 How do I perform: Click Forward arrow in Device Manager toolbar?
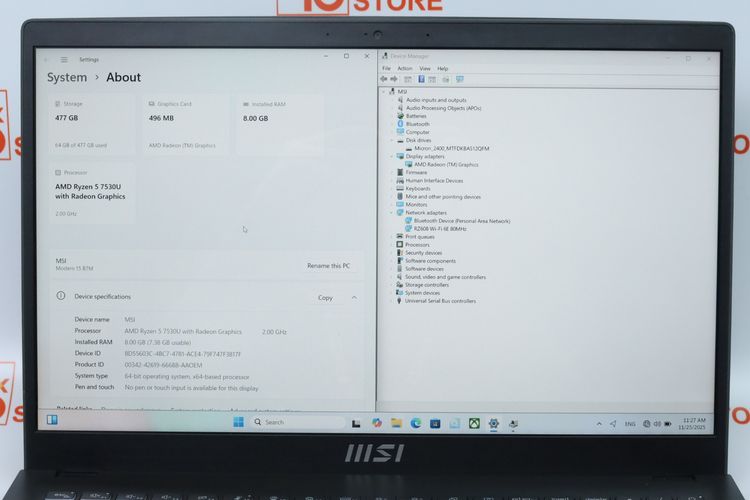coord(394,79)
